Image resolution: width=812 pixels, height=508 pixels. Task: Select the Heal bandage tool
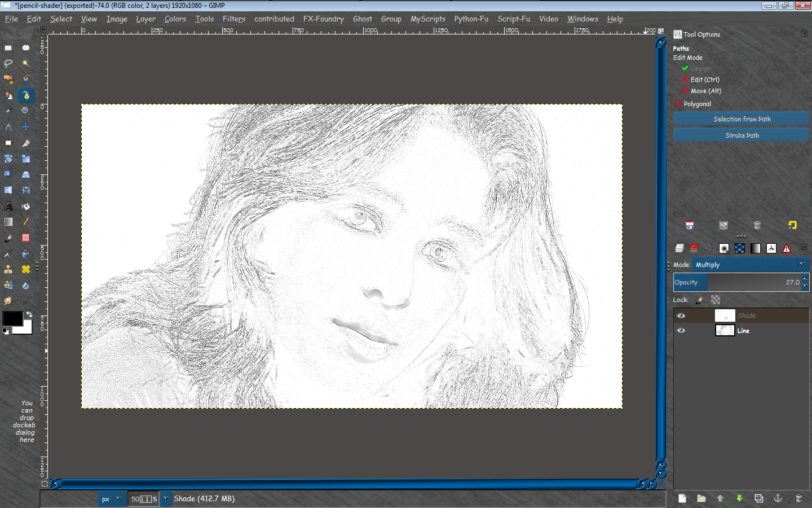coord(26,269)
